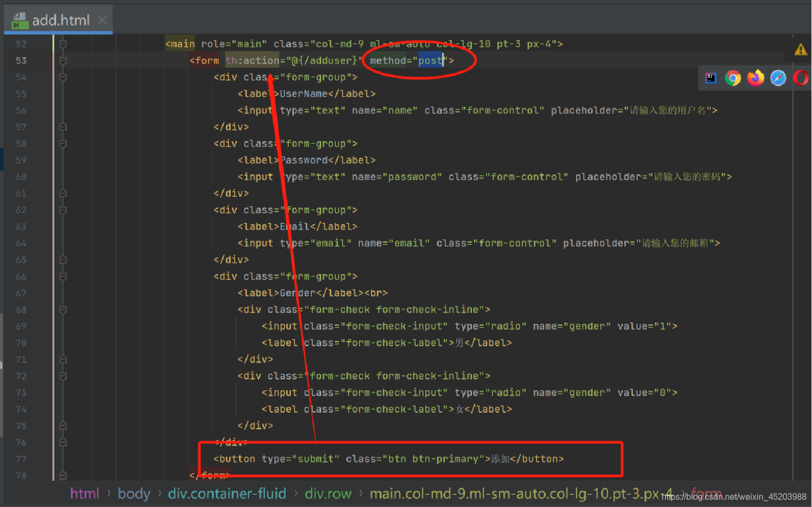The width and height of the screenshot is (812, 507).
Task: Collapse the form-group div at line 66
Action: click(x=63, y=277)
